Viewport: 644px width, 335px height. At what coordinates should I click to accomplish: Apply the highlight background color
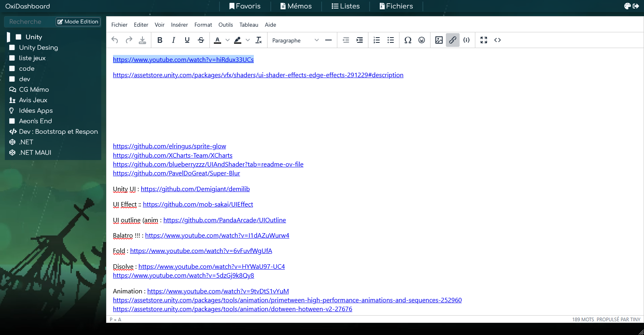pyautogui.click(x=238, y=40)
